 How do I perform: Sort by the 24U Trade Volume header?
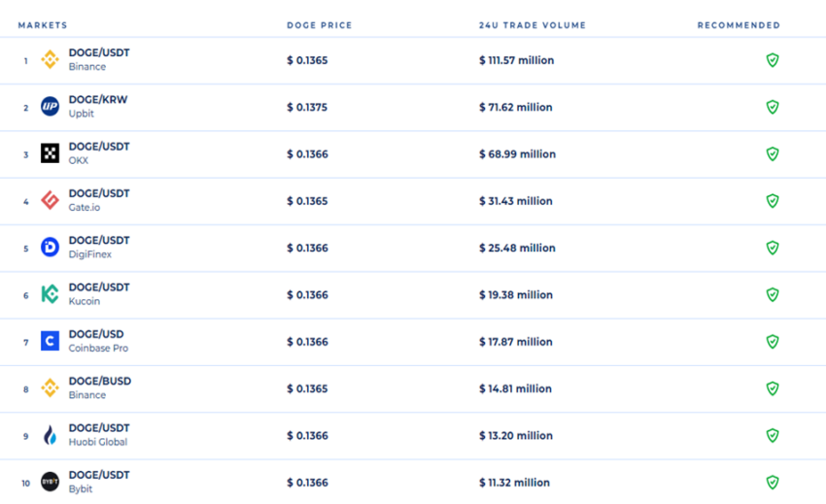coord(533,25)
